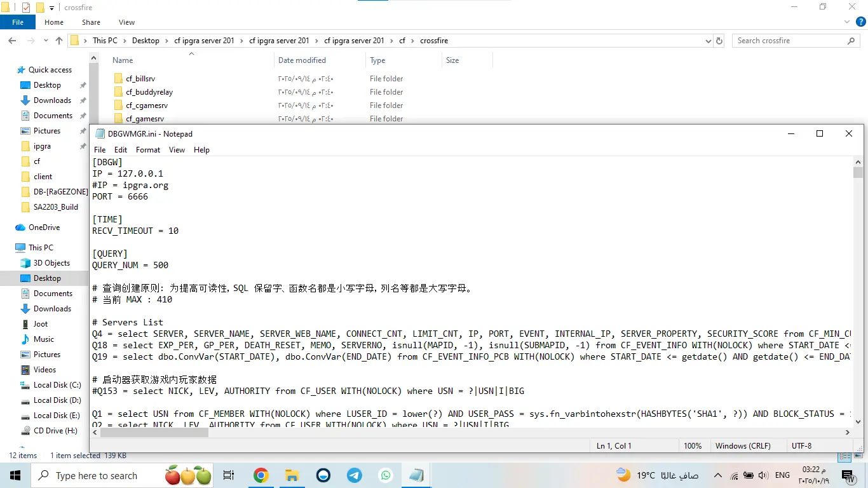This screenshot has height=488, width=868.
Task: Go up one folder level arrow
Action: coord(59,41)
